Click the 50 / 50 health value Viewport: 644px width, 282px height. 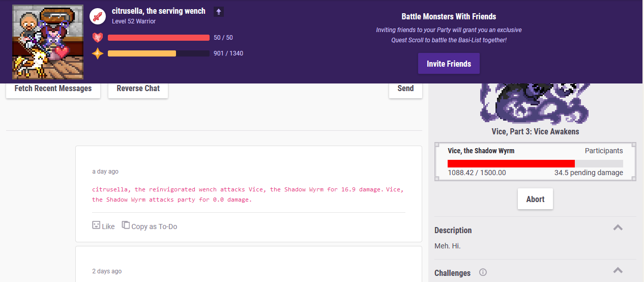pos(223,38)
